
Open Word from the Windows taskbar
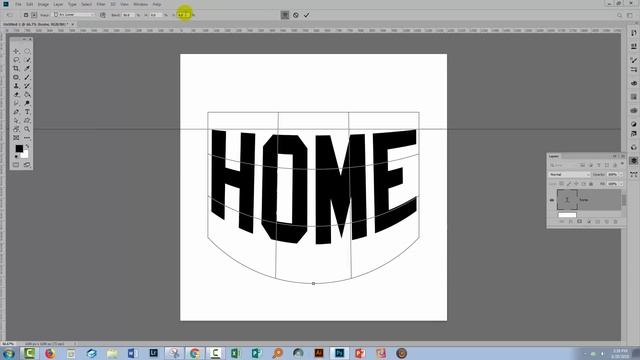(132, 353)
